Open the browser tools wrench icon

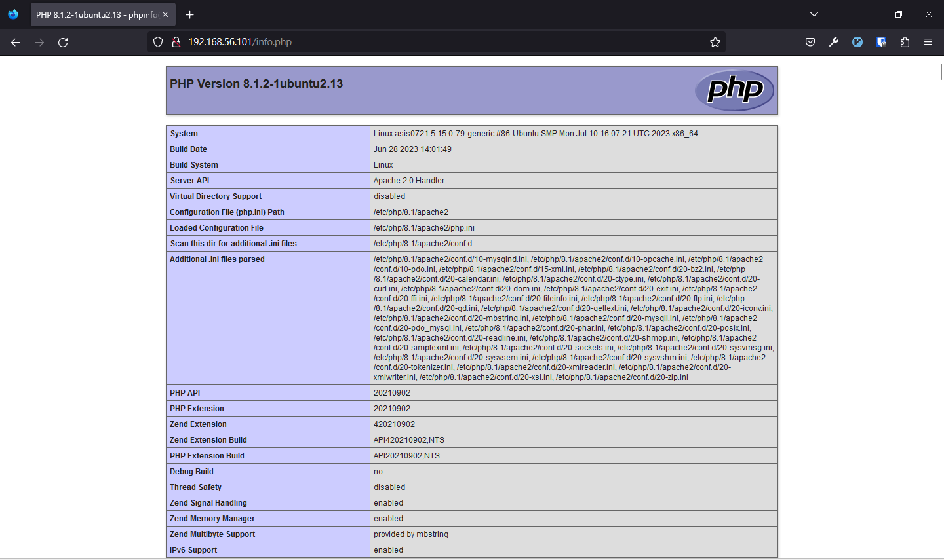[833, 41]
